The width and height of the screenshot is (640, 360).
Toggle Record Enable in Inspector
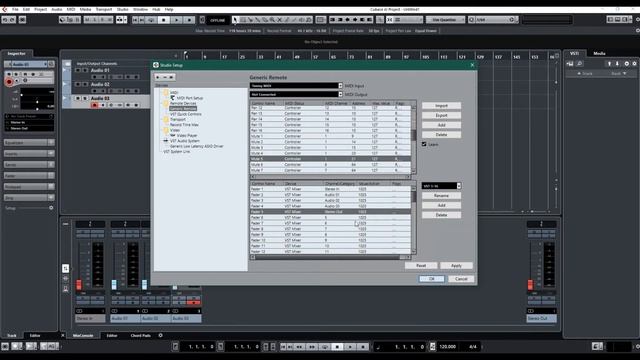coord(9,82)
